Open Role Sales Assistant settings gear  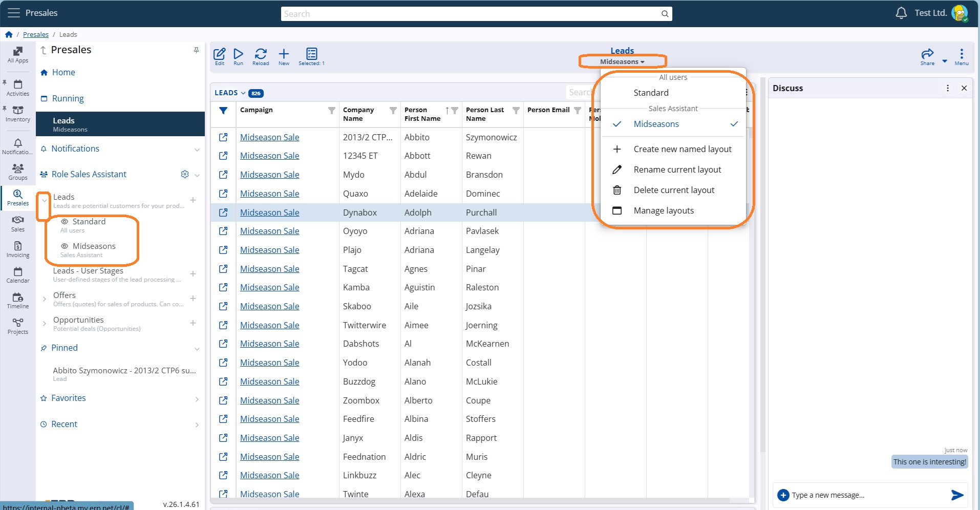point(185,174)
